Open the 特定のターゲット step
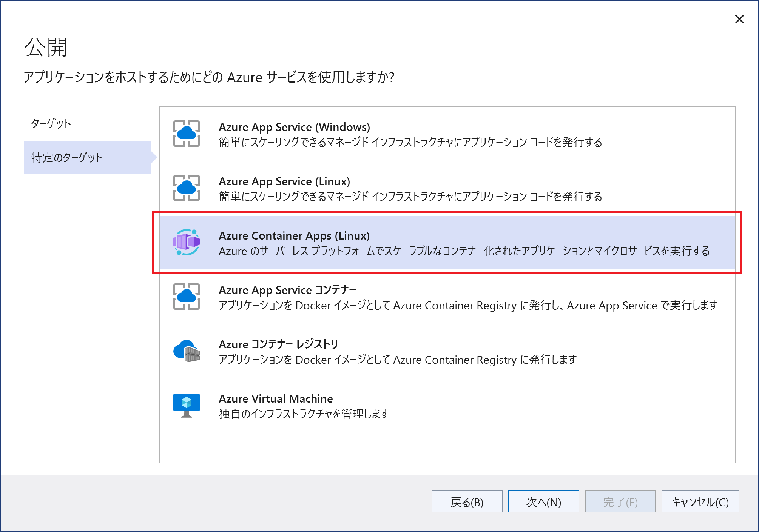This screenshot has width=759, height=532. coord(88,157)
